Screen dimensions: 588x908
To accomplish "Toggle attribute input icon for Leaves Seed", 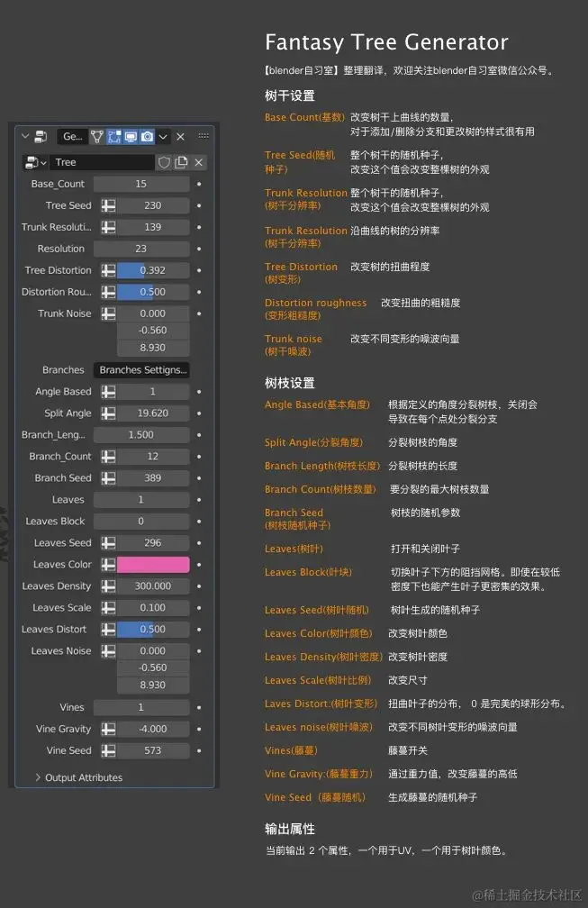I will [x=108, y=543].
